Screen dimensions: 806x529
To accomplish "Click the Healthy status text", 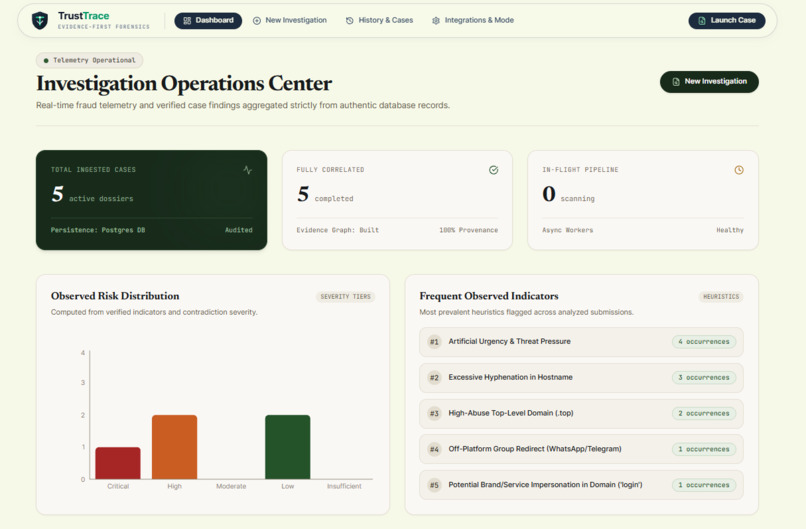I will pyautogui.click(x=730, y=230).
